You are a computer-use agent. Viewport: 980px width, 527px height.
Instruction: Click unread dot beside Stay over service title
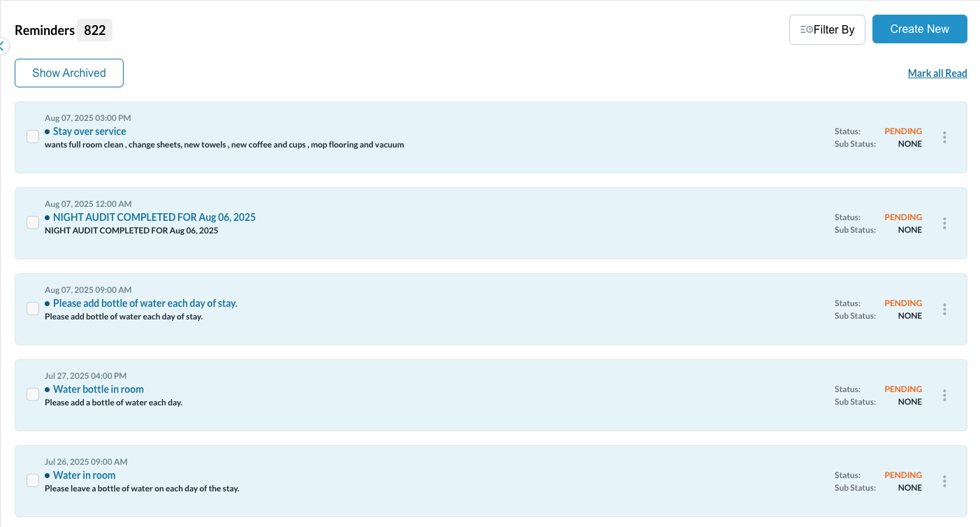(x=47, y=131)
